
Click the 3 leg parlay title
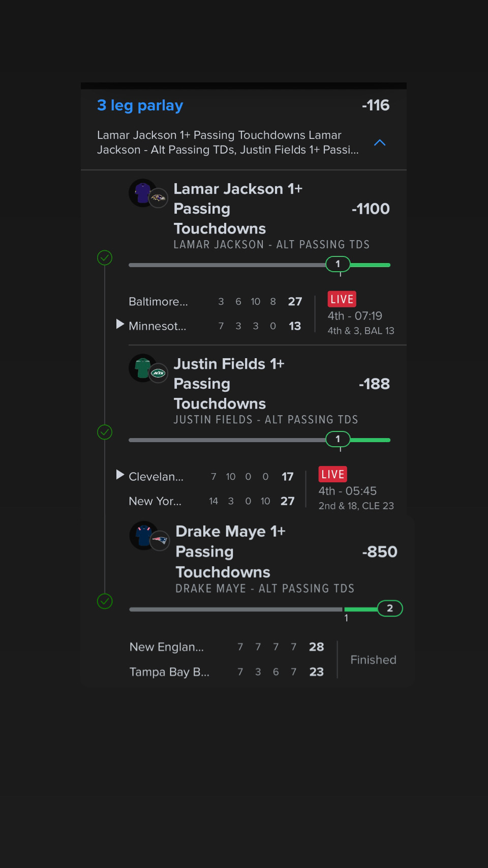[x=140, y=105]
